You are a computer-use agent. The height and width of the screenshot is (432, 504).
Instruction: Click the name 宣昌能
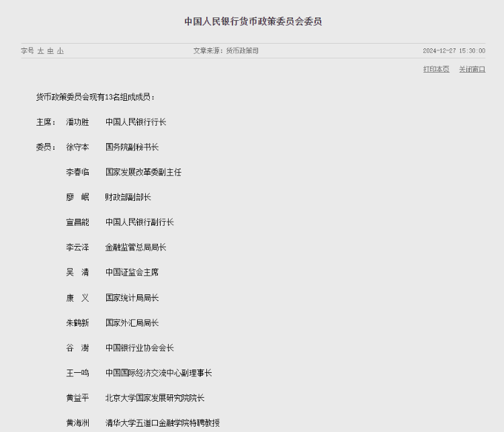pyautogui.click(x=77, y=222)
